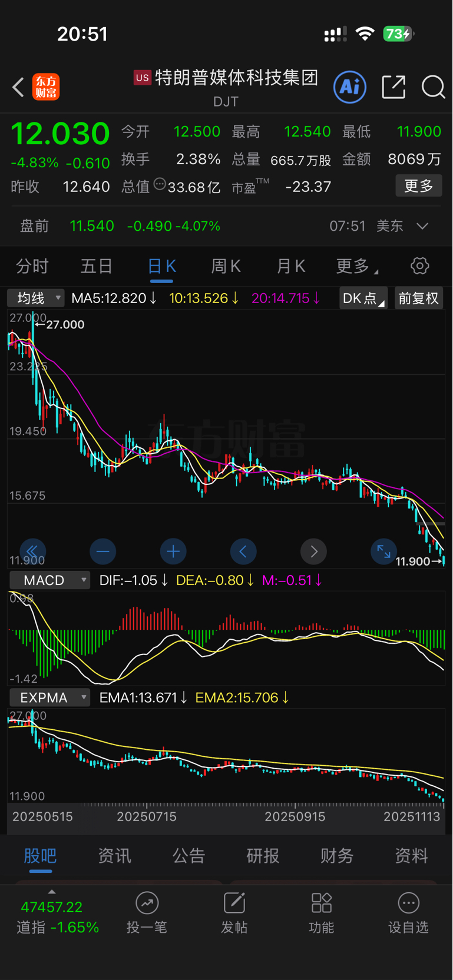Screen dimensions: 453x980
Task: Open the EXPMA indicator dropdown
Action: (x=49, y=698)
